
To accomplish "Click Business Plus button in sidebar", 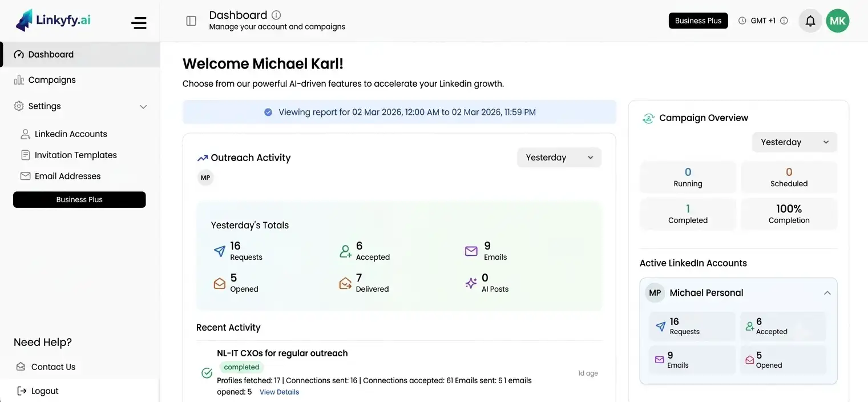I will 79,200.
